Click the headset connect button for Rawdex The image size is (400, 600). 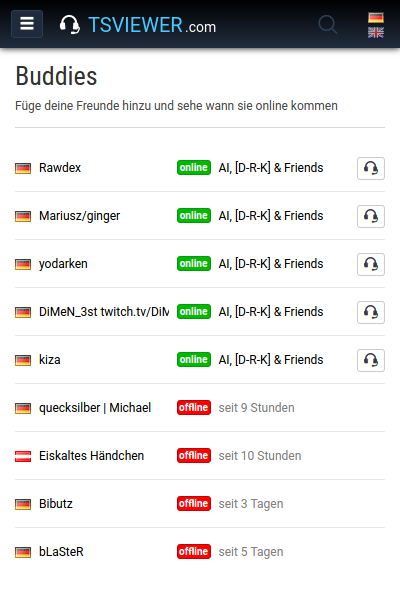pyautogui.click(x=371, y=168)
